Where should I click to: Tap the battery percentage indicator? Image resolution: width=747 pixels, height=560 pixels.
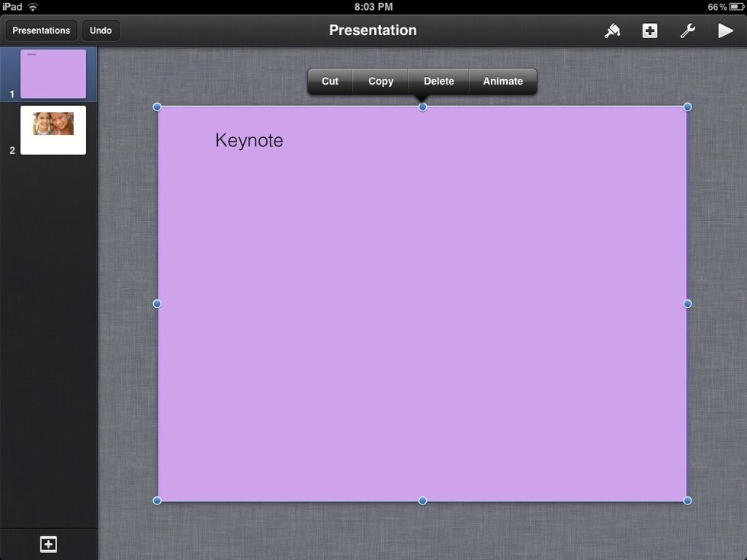tap(717, 7)
